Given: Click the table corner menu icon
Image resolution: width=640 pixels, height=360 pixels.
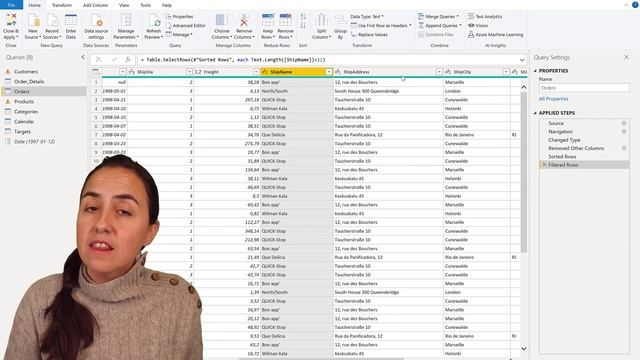Looking at the screenshot, I should click(x=96, y=72).
